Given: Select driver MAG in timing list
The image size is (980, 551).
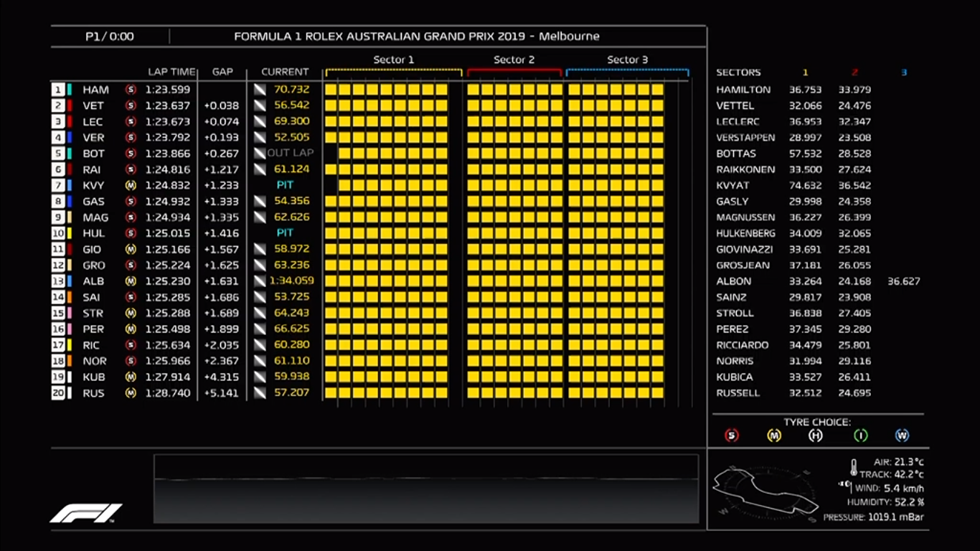Looking at the screenshot, I should 95,217.
